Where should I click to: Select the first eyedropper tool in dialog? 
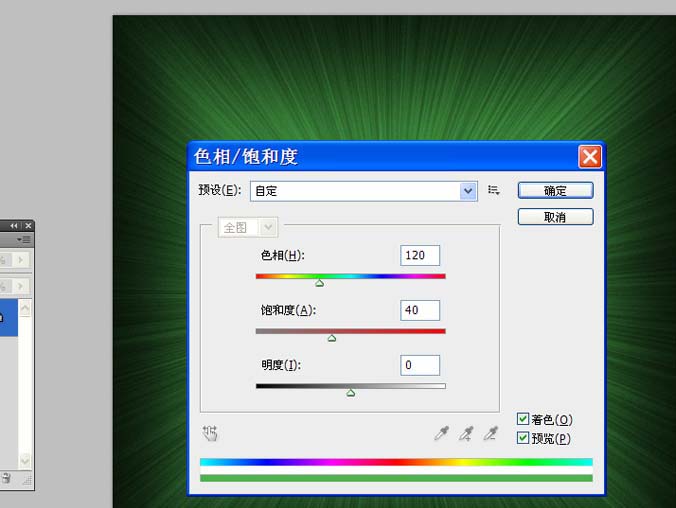[441, 433]
